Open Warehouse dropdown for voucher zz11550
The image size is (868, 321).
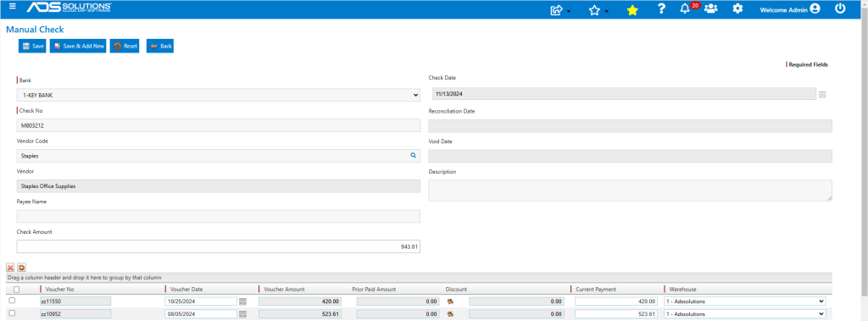(744, 302)
